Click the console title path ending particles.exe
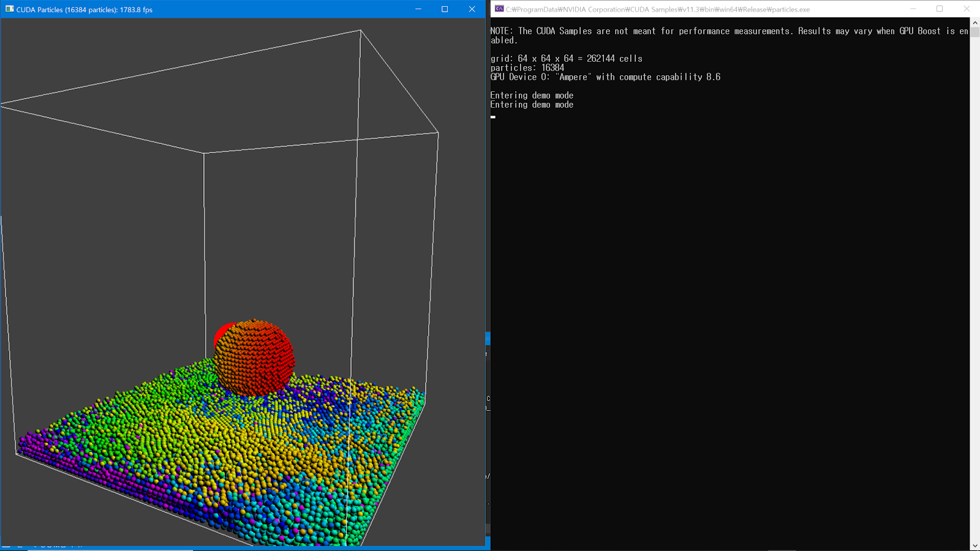The image size is (980, 551). pos(658,10)
